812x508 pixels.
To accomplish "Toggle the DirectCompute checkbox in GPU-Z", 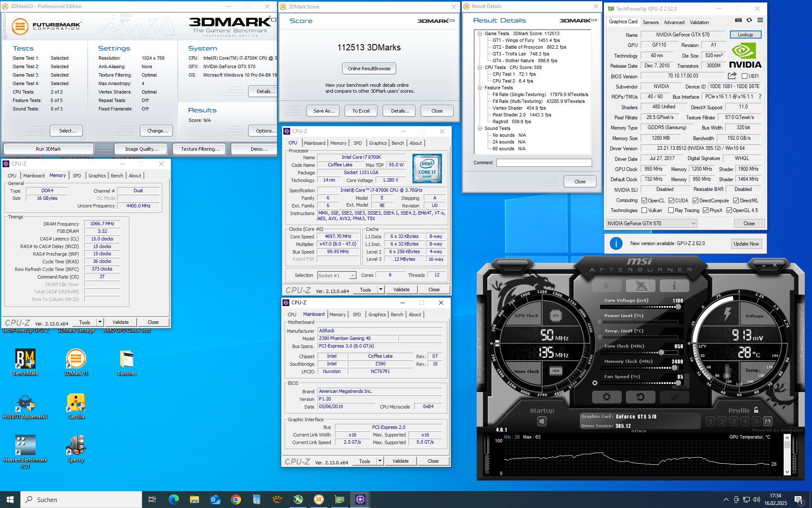I will pyautogui.click(x=695, y=201).
